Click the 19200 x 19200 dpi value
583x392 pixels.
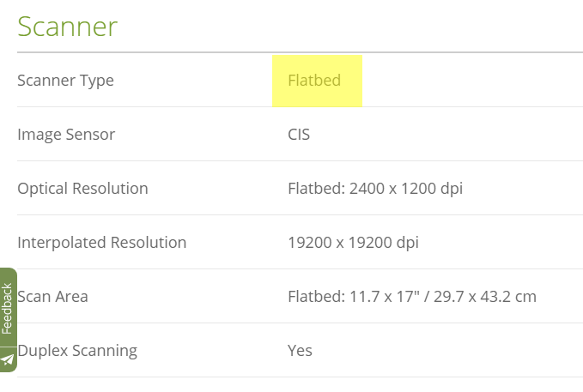353,243
